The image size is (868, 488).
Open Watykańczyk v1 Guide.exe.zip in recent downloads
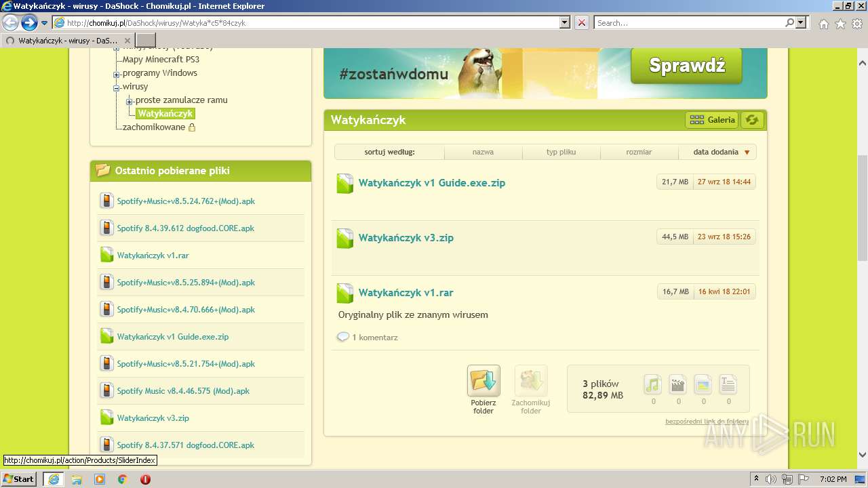[173, 337]
